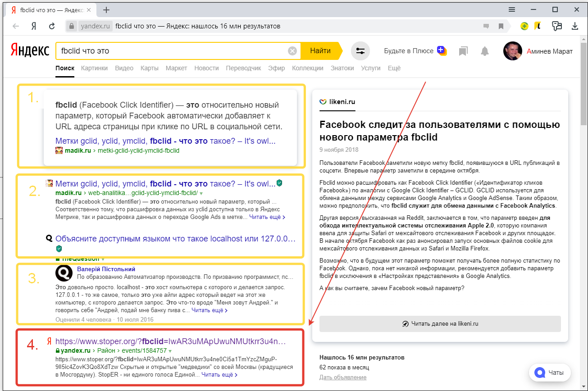Switch to the Переводчик tab
588x391 pixels.
point(243,68)
